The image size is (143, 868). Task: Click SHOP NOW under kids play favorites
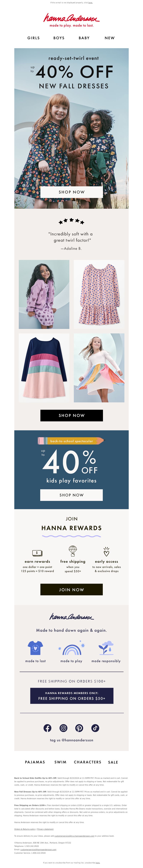(71, 495)
